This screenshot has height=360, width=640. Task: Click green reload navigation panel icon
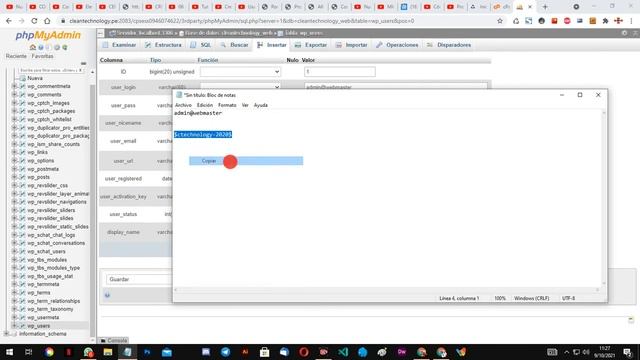(65, 47)
